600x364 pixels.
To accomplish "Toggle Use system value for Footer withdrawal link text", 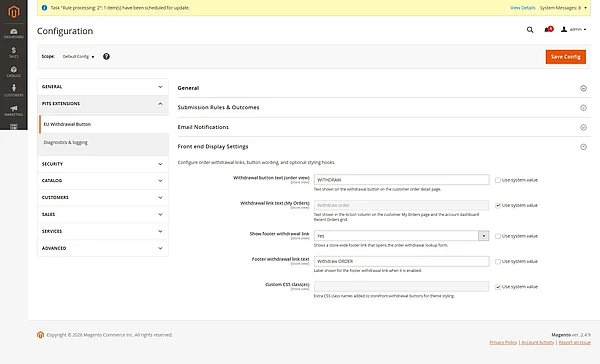I will 498,261.
